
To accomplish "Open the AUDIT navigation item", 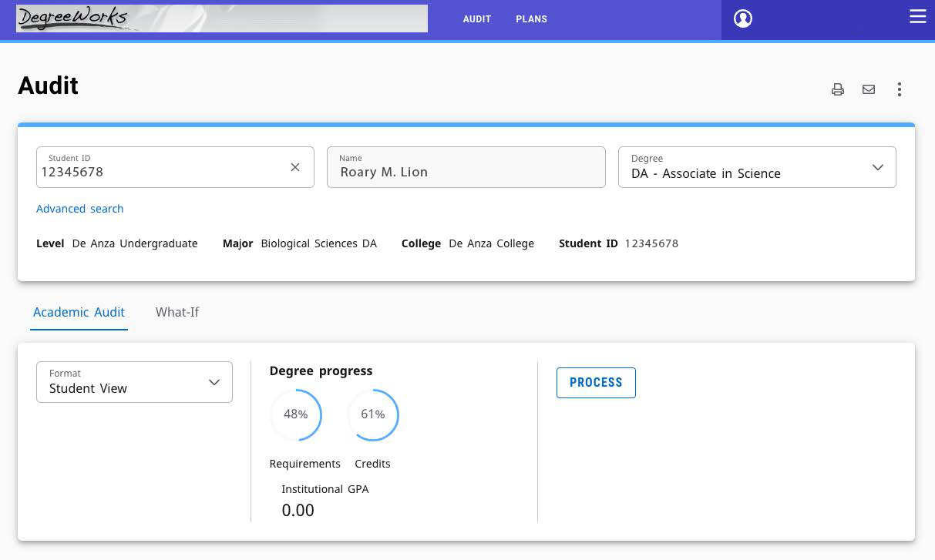I will tap(476, 19).
